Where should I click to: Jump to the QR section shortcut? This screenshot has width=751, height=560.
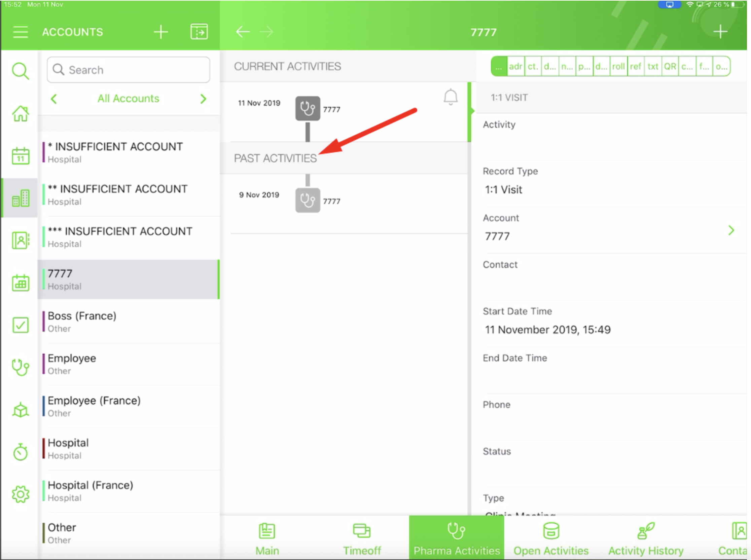[x=670, y=66]
